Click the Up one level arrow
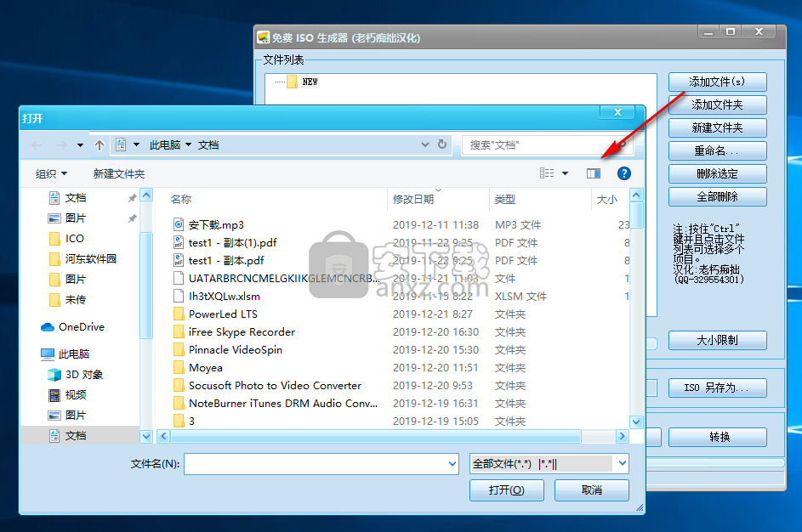 tap(100, 145)
